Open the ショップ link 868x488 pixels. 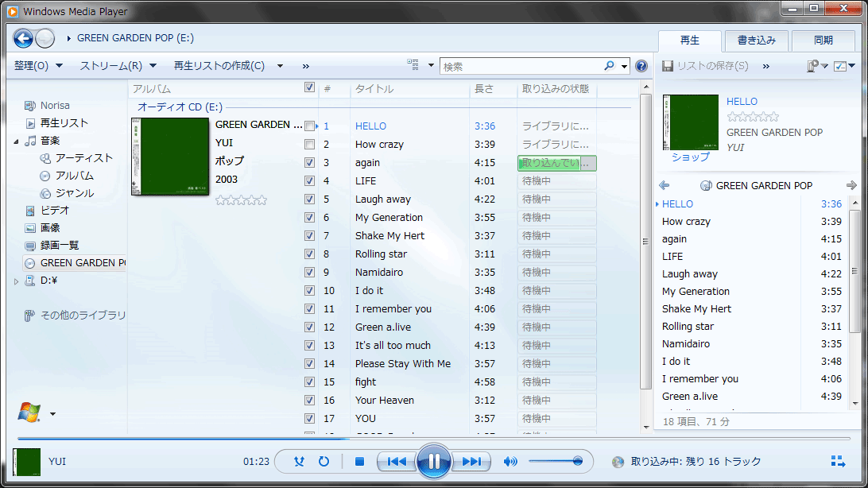tap(690, 157)
